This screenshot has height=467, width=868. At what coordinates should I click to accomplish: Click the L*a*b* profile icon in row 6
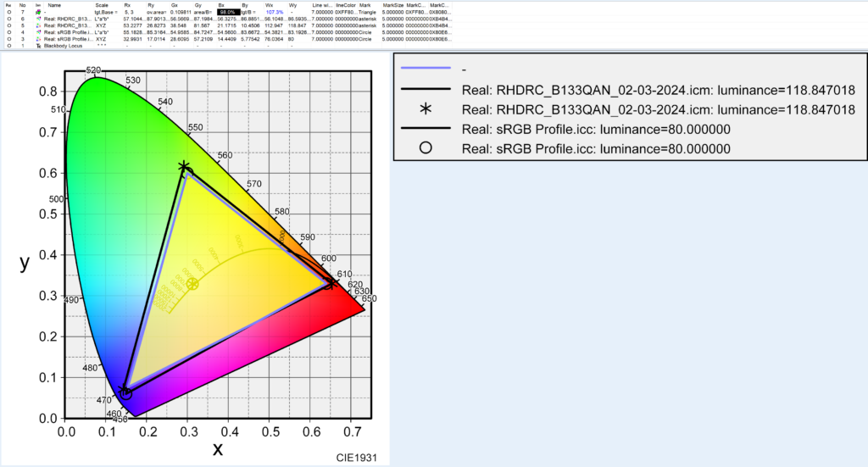coord(37,19)
